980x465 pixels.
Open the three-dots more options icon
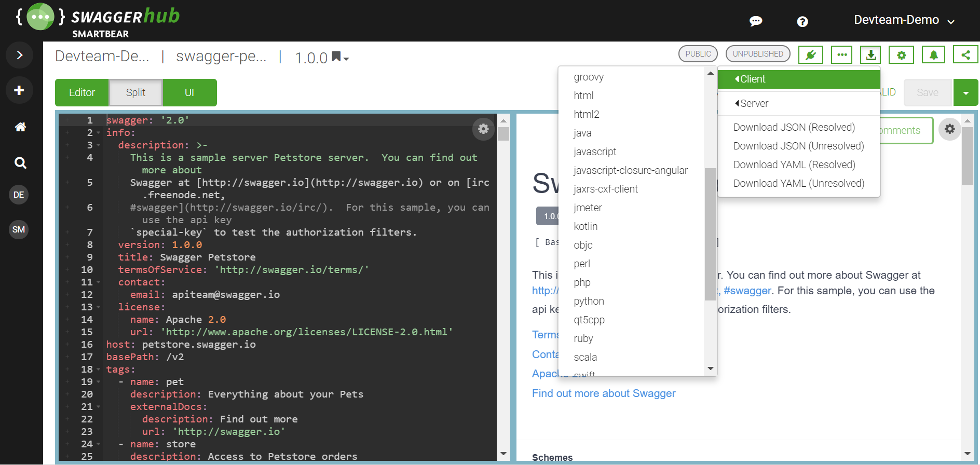841,54
